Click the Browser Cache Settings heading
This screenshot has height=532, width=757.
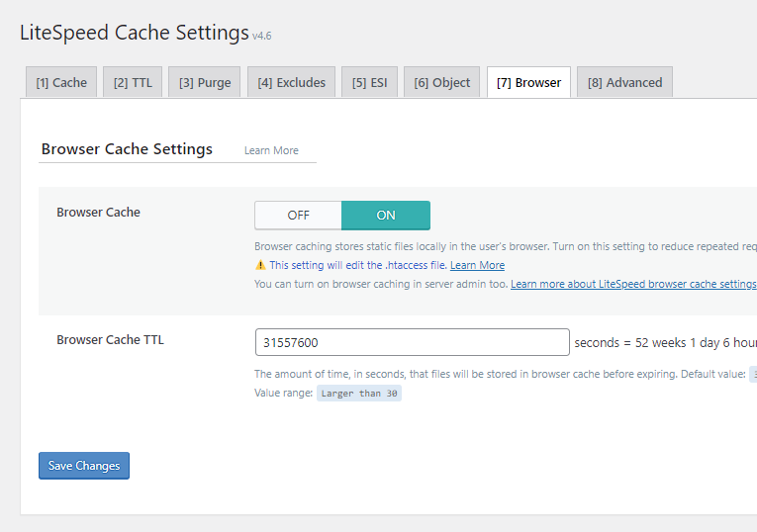coord(127,149)
